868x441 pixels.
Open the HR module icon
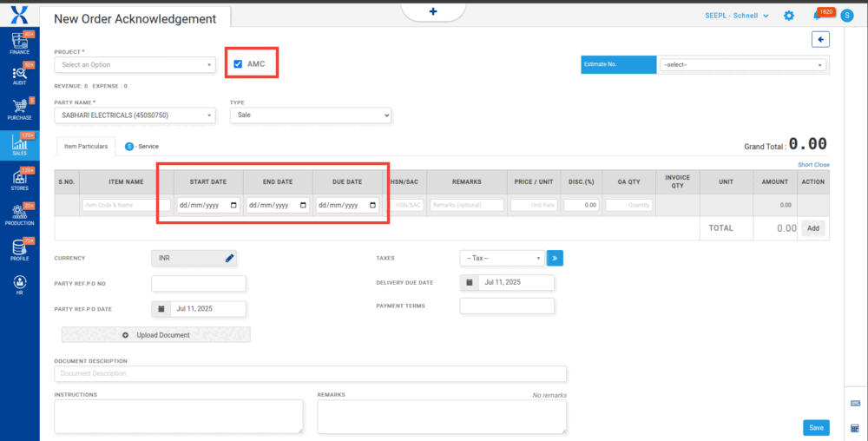click(19, 284)
